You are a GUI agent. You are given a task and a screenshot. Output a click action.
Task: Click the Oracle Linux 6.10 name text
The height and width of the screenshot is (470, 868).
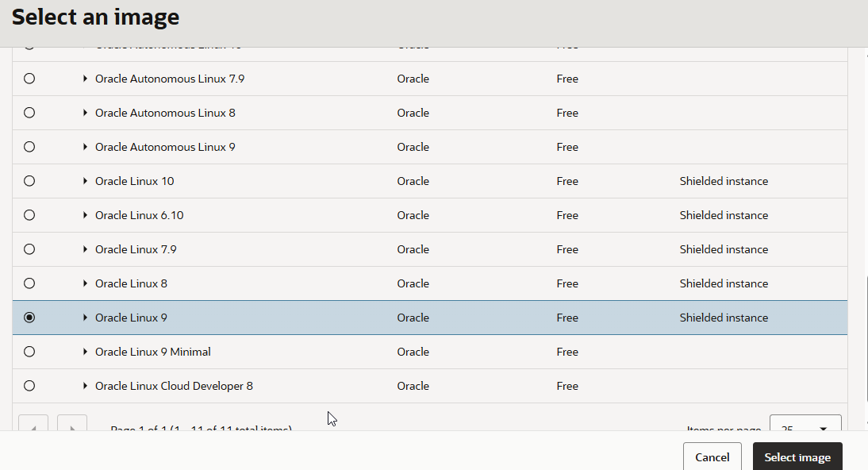click(x=140, y=215)
